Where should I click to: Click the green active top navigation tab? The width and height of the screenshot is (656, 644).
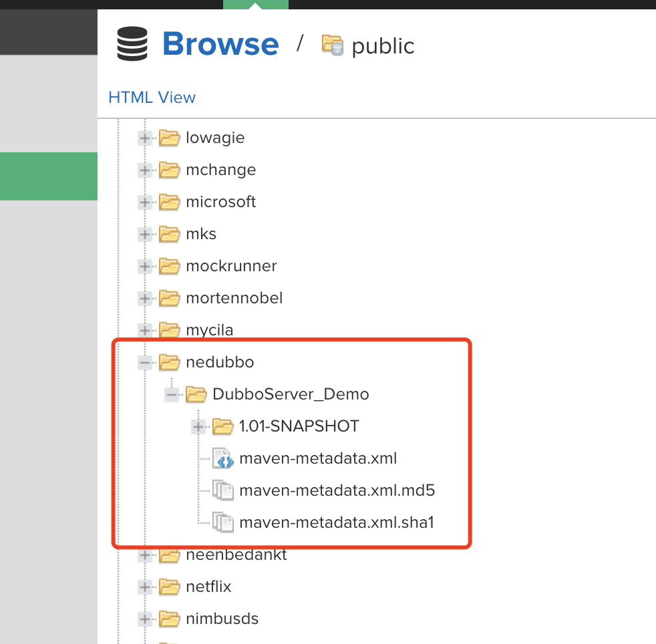pos(256,5)
